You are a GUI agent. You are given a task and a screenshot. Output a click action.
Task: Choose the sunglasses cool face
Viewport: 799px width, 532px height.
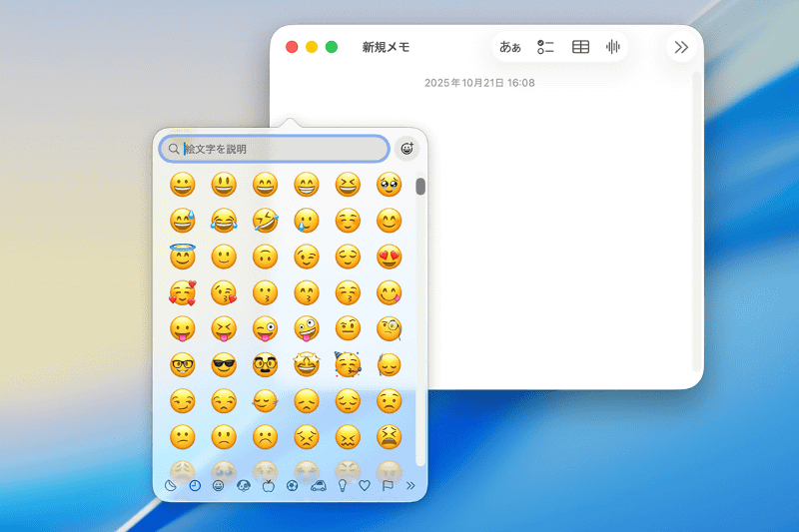(224, 365)
